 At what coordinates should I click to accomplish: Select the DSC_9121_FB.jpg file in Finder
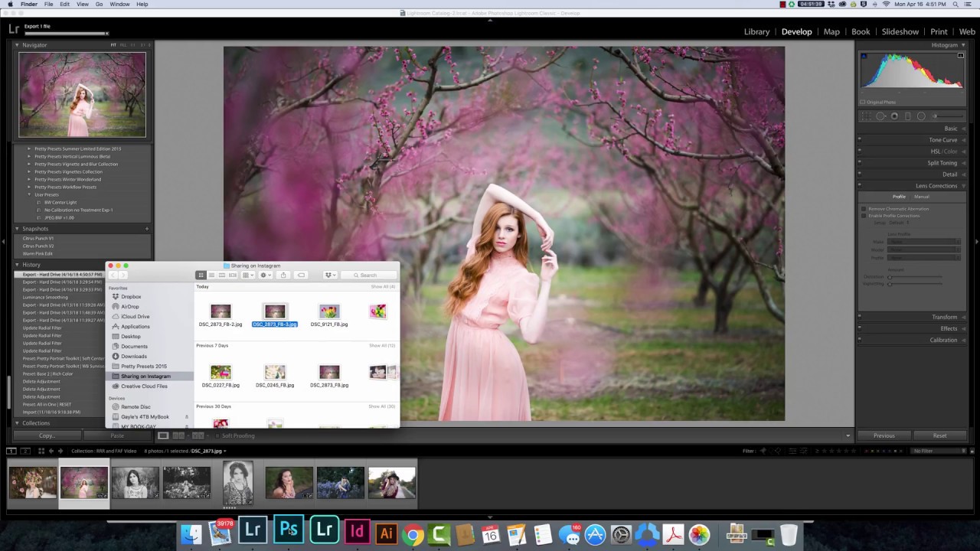click(329, 315)
